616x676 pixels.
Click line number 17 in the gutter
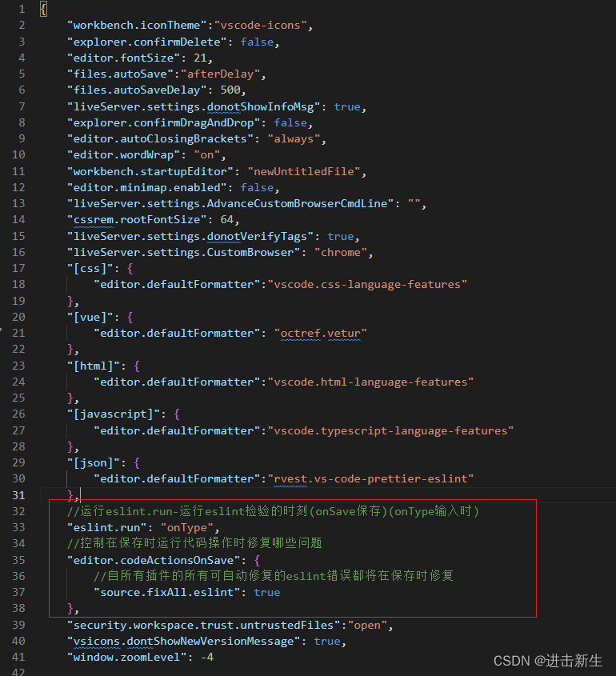tap(18, 269)
